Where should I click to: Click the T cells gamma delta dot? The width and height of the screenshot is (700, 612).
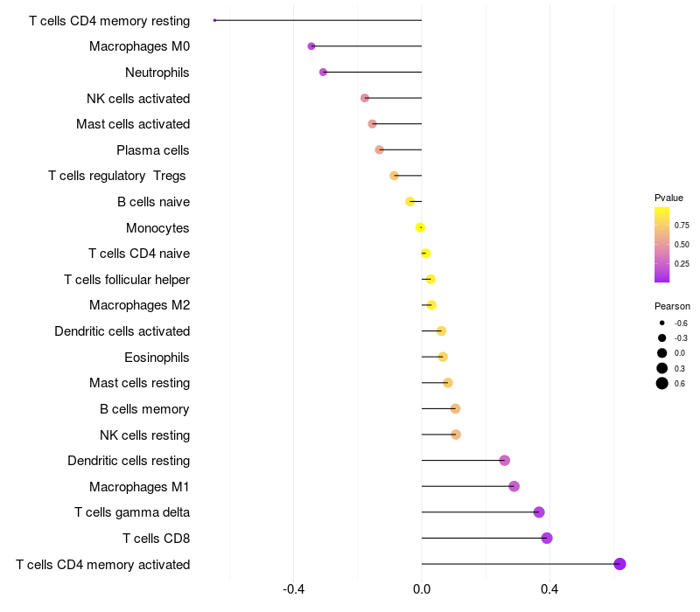(539, 512)
